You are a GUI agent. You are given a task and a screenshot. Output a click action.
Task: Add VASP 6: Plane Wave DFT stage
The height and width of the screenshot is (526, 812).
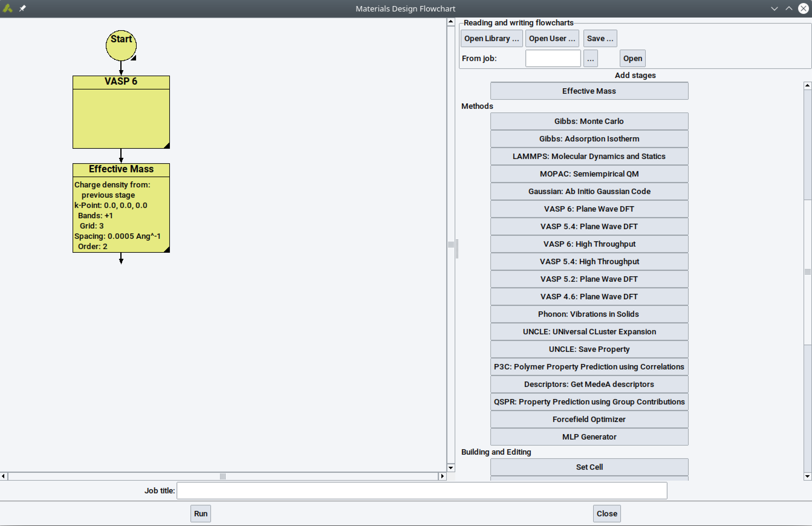589,209
